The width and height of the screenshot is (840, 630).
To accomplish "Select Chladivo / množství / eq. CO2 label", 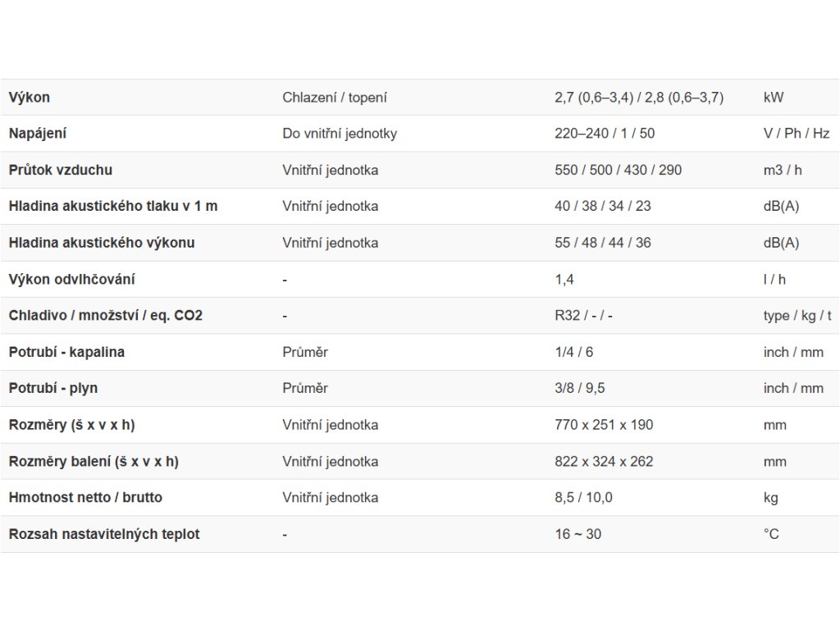I will click(x=106, y=316).
